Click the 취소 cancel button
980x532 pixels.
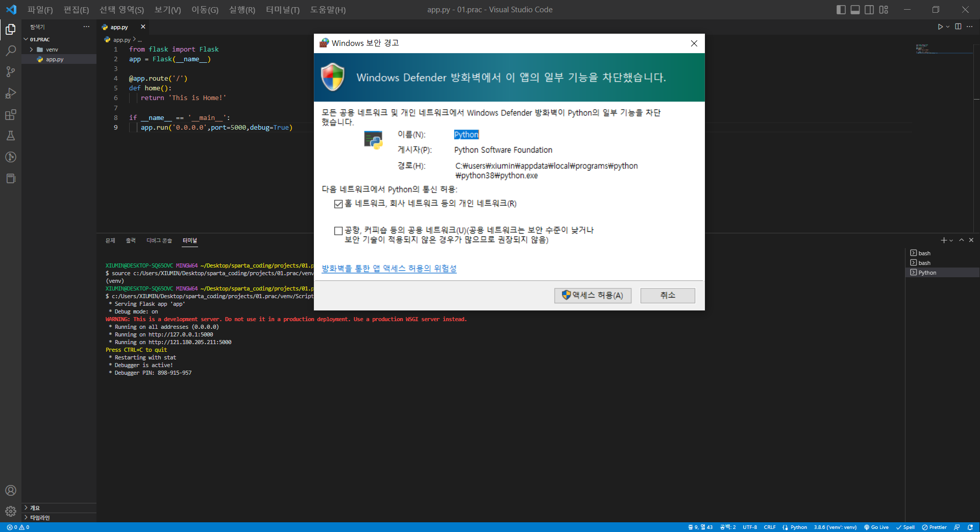pos(668,296)
